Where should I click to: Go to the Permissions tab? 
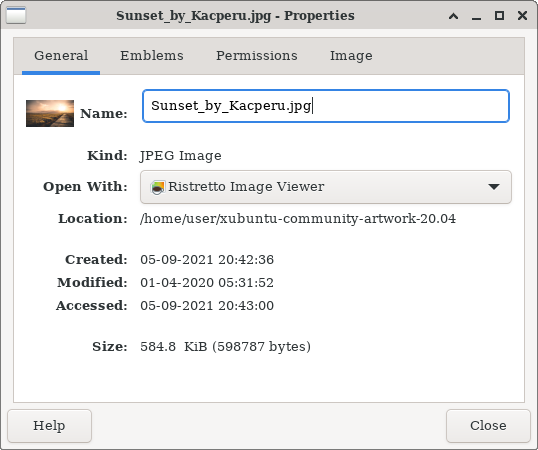pos(257,56)
